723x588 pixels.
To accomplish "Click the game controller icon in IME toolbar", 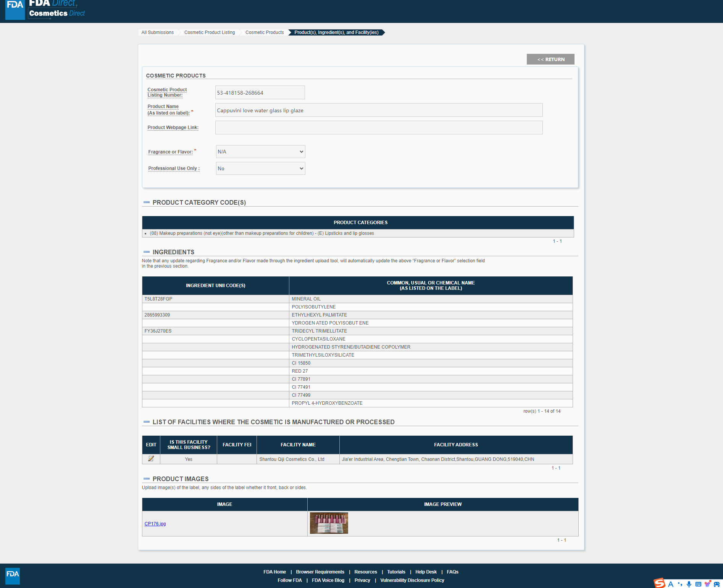I will (x=717, y=584).
